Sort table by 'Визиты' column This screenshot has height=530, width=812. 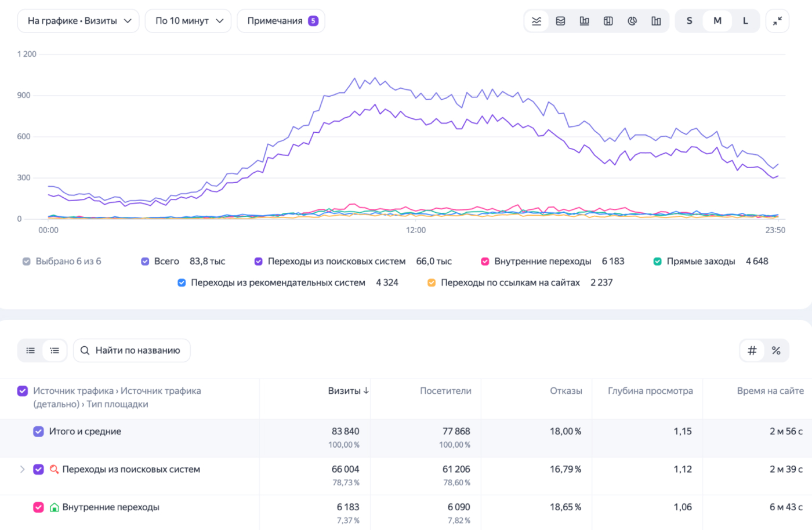349,391
